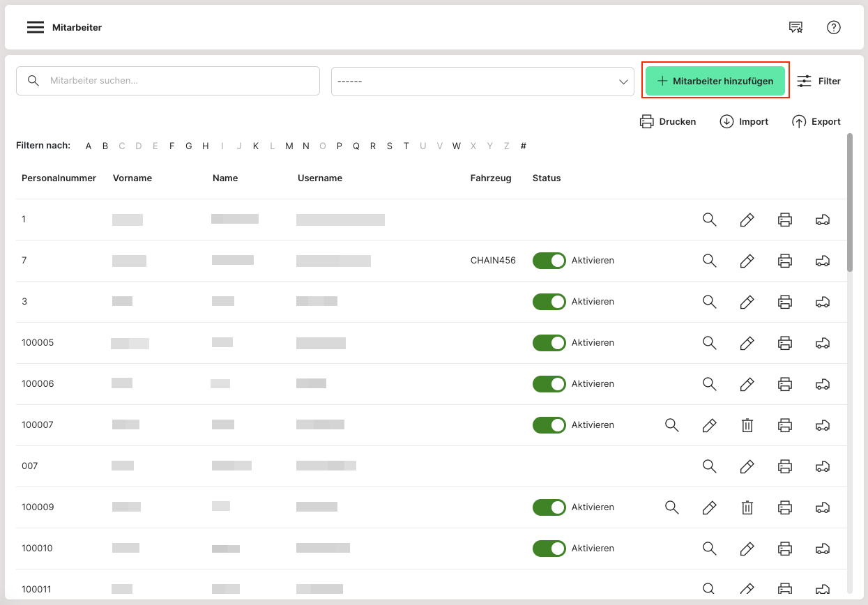Click the Export button
The image size is (868, 605).
coord(816,122)
